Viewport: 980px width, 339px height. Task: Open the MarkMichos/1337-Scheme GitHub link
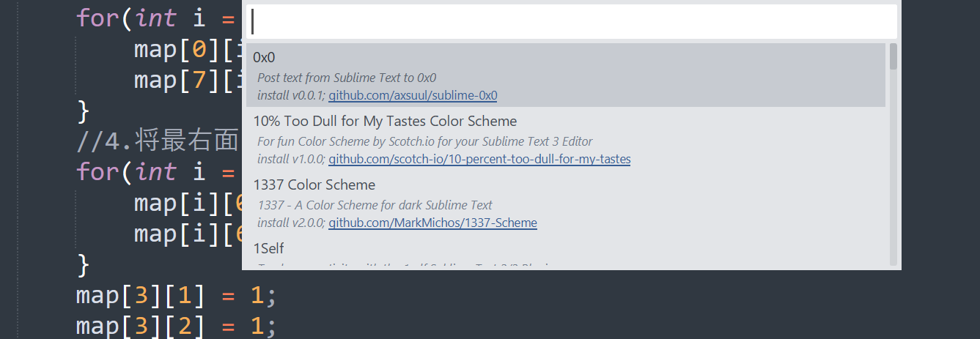[x=432, y=223]
